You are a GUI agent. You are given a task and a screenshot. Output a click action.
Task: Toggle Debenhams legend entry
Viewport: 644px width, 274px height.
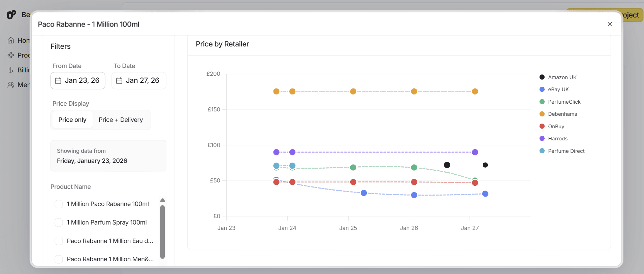[558, 114]
